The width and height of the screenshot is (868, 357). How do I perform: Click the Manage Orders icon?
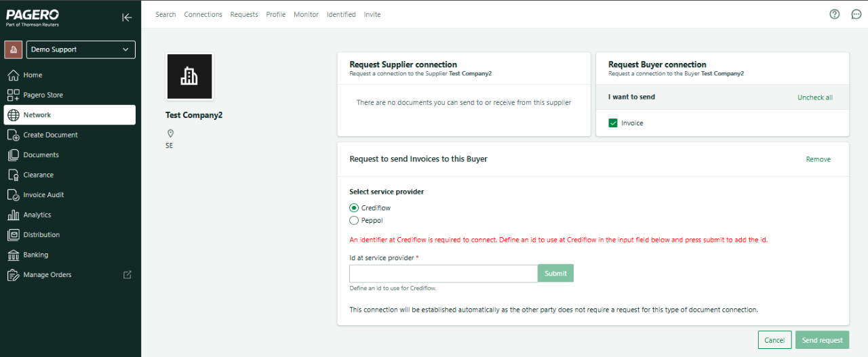(x=13, y=275)
